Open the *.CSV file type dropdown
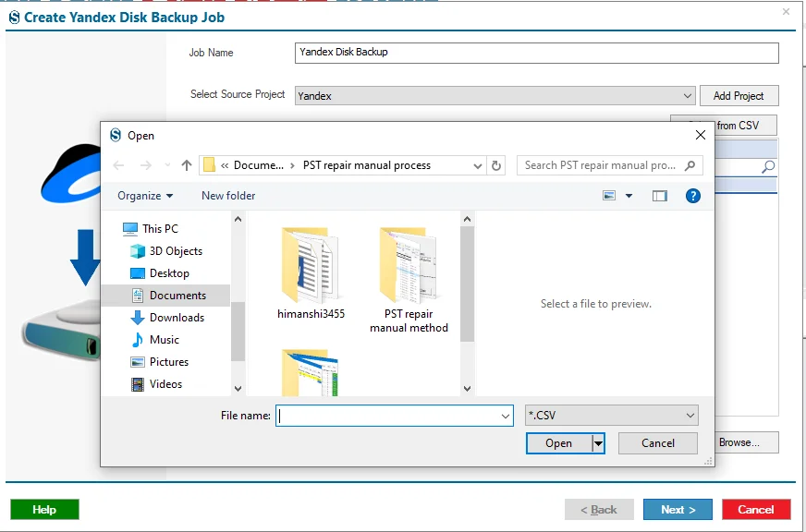This screenshot has width=806, height=532. (x=611, y=416)
